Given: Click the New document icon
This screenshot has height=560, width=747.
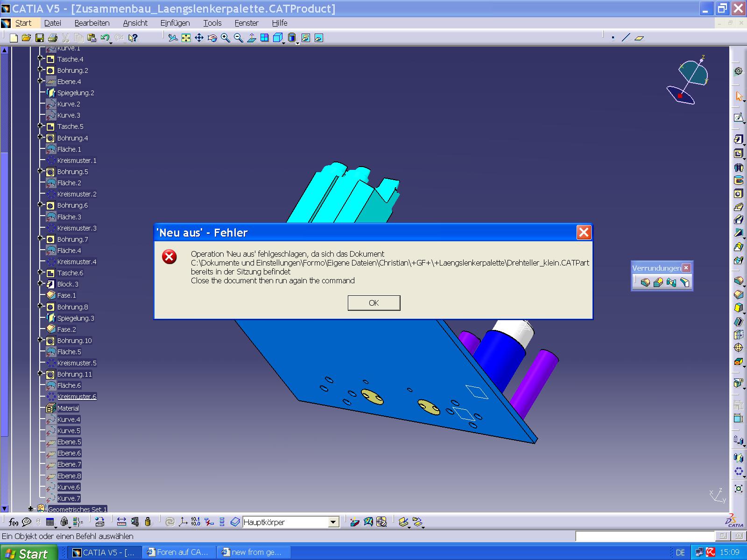Looking at the screenshot, I should point(14,38).
